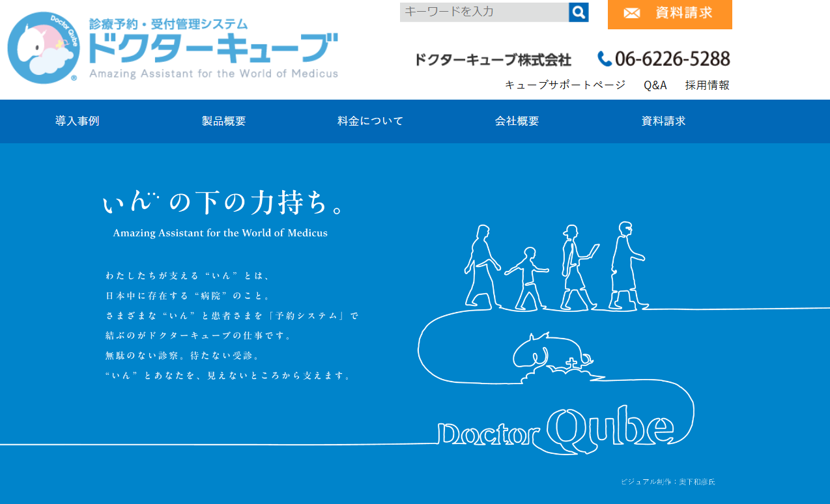This screenshot has width=830, height=504.
Task: Click the いんの下の力持ち。 headline
Action: click(x=223, y=202)
